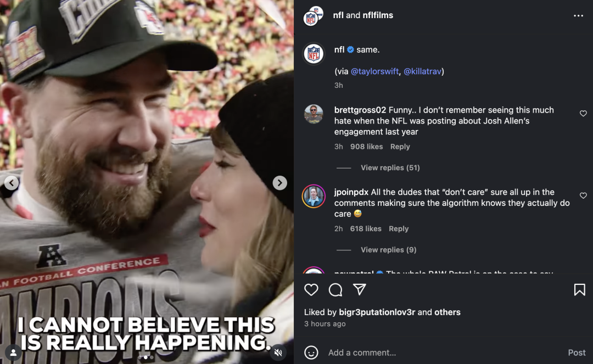This screenshot has width=593, height=364.
Task: Toggle video sound with the muted speaker icon
Action: [x=278, y=351]
